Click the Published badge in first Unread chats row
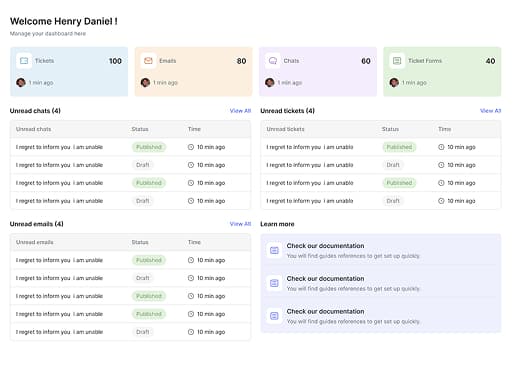This screenshot has width=517, height=365. [x=149, y=147]
